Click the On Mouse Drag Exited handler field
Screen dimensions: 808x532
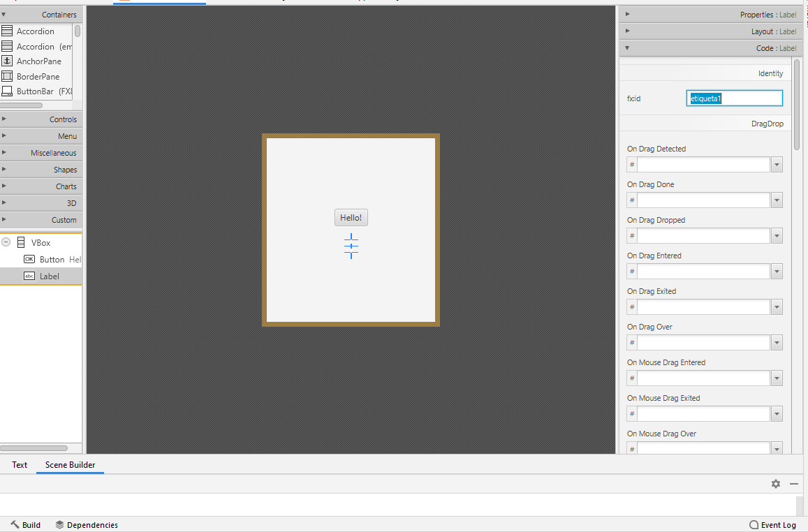click(x=703, y=413)
